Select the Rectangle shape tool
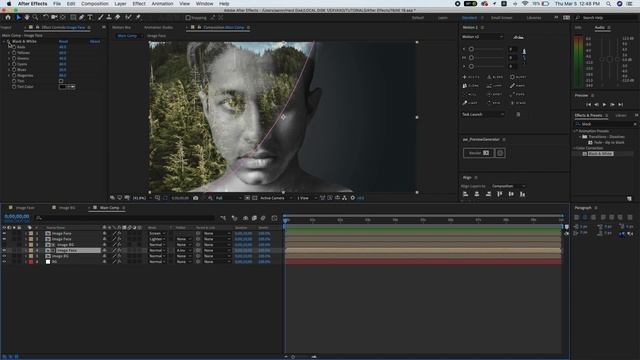 tap(73, 18)
